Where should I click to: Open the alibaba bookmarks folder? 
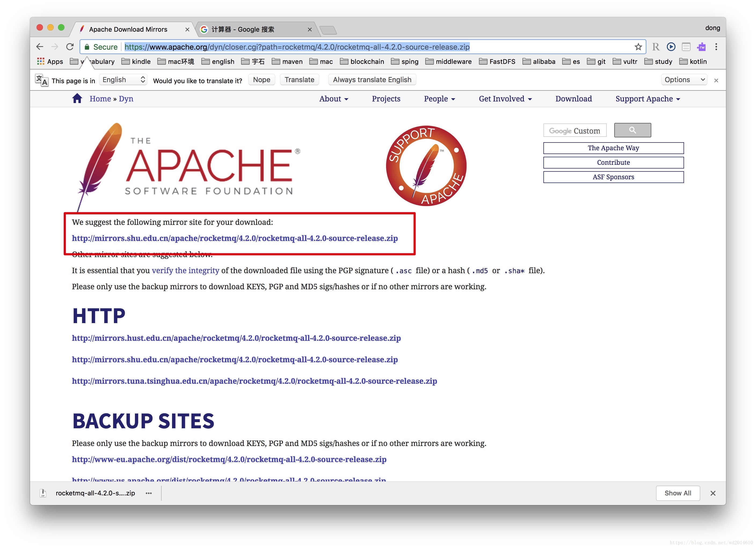click(539, 62)
